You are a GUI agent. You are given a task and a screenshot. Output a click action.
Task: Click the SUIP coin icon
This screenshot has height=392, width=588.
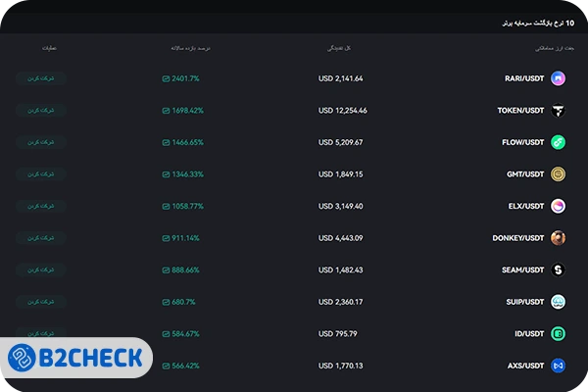coord(558,302)
